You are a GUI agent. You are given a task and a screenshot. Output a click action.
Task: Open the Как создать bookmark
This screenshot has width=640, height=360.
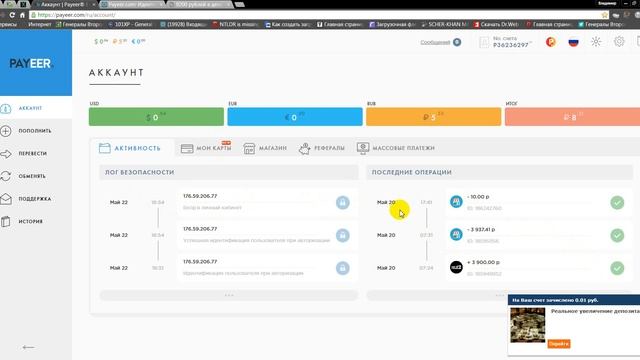(x=288, y=24)
